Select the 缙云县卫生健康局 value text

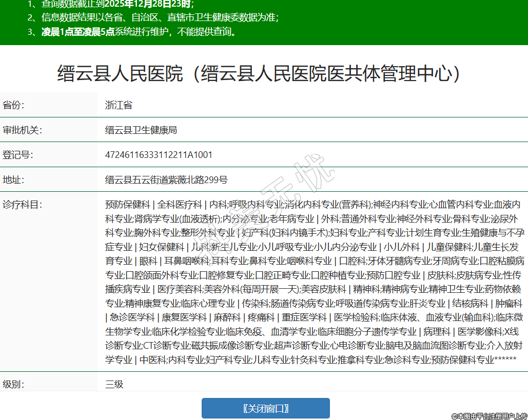[x=141, y=130]
